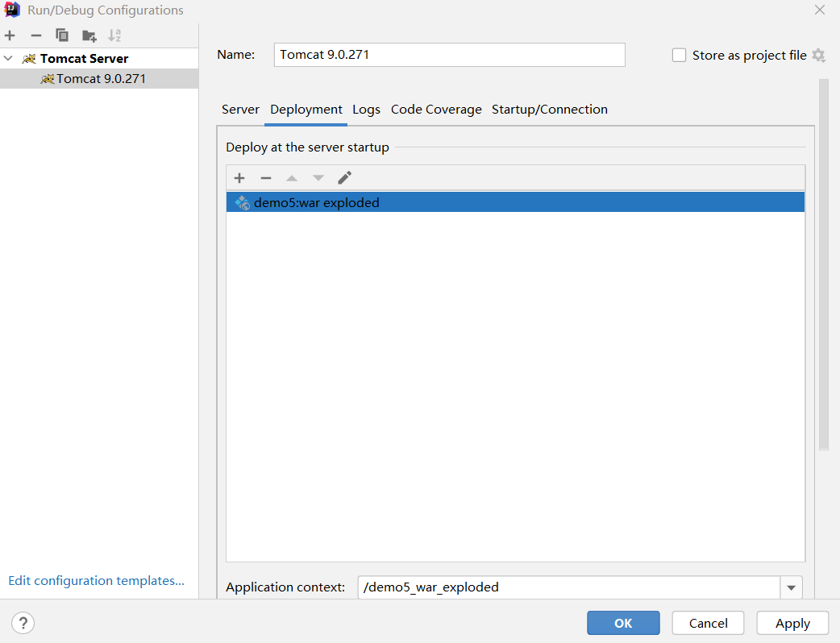Add new configuration with plus icon
The image size is (840, 643).
tap(10, 36)
